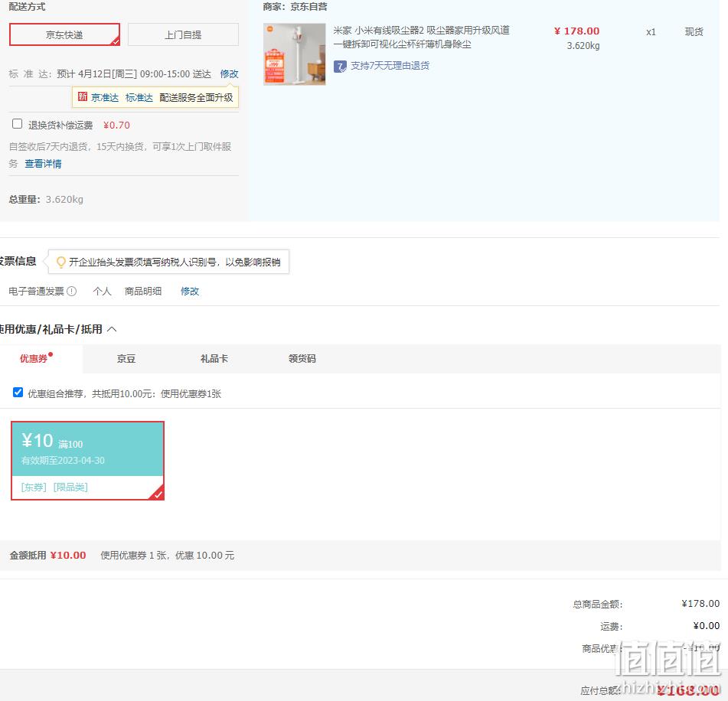Switch to the 京豆 tab

pos(126,359)
